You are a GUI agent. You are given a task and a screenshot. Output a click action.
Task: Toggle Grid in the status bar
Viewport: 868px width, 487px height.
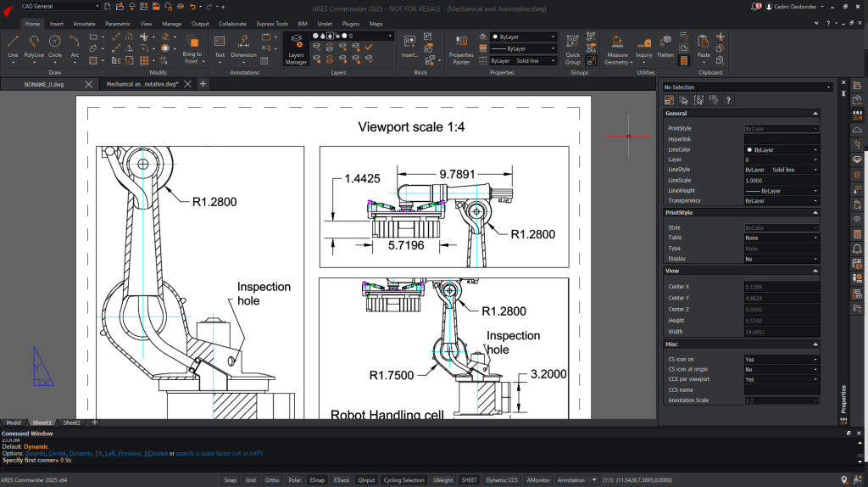(251, 480)
